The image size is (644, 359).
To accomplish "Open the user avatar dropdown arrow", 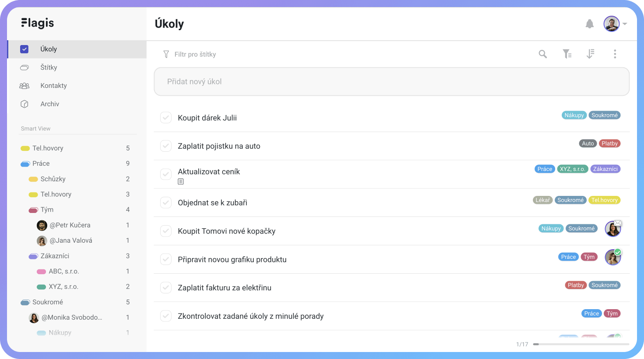I will pyautogui.click(x=625, y=24).
